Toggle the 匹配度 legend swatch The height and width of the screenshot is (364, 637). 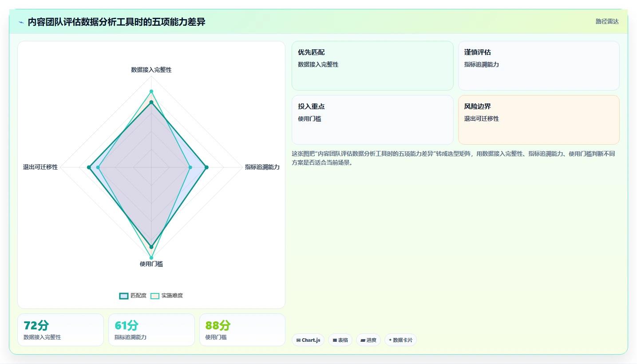(124, 296)
